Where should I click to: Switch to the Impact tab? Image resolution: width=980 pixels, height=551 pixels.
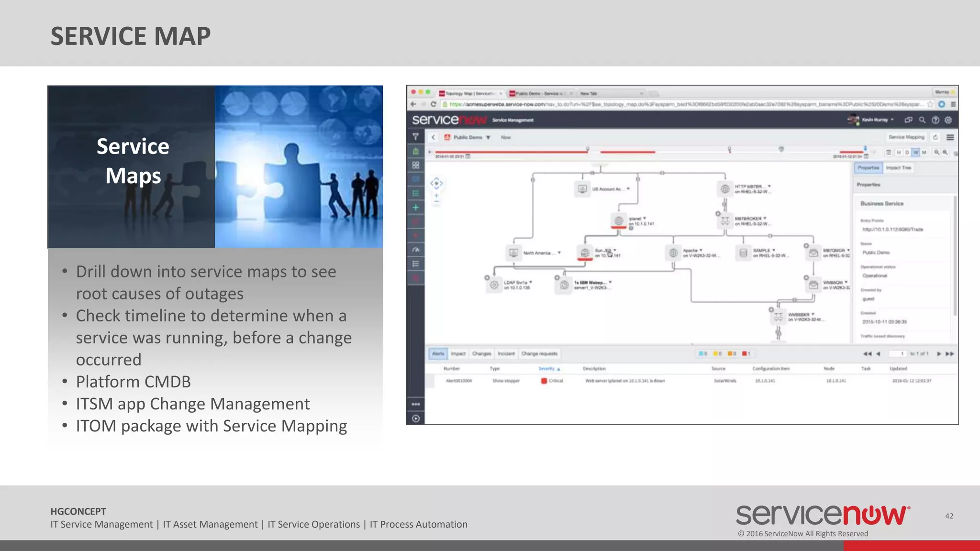[458, 353]
